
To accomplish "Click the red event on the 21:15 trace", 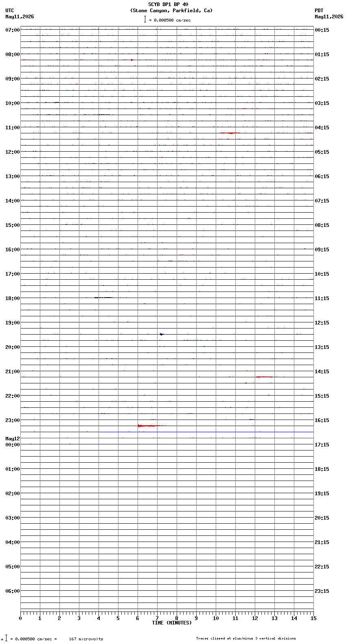I will 265,377.
